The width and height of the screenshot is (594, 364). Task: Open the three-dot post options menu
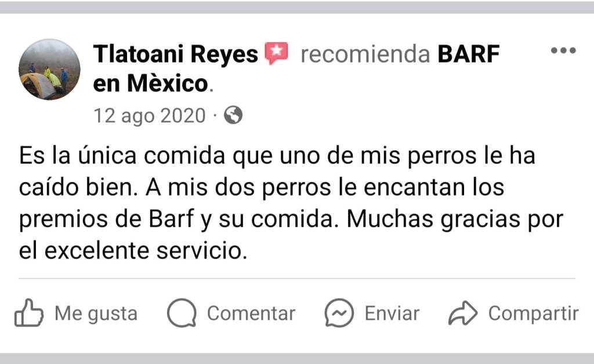tap(563, 50)
